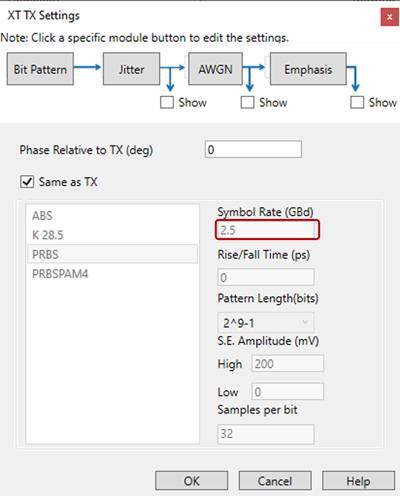400x496 pixels.
Task: Uncheck the Same as TX checkbox
Action: (27, 182)
